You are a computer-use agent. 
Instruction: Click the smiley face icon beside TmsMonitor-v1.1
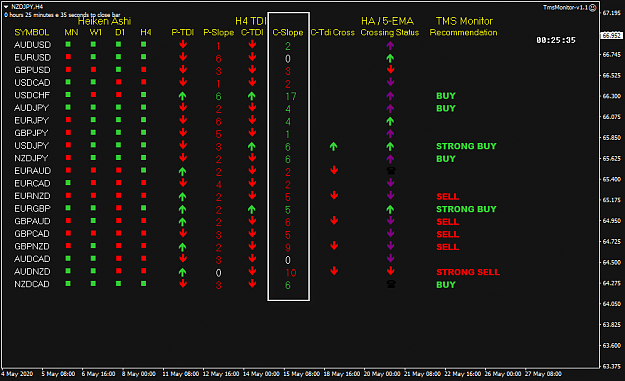(593, 8)
